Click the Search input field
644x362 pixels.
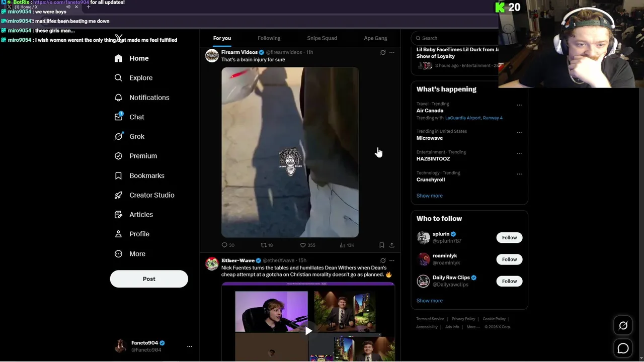coord(455,38)
